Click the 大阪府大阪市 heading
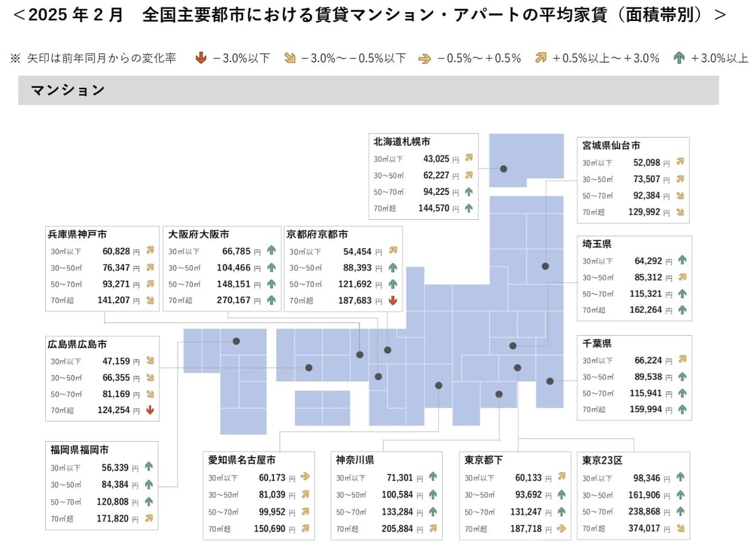 coord(198,234)
